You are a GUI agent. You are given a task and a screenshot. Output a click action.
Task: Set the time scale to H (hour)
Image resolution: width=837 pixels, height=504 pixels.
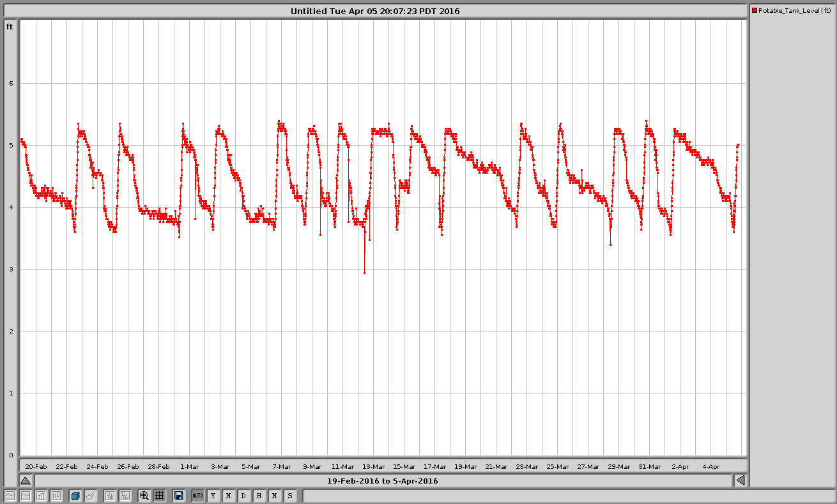pos(259,496)
